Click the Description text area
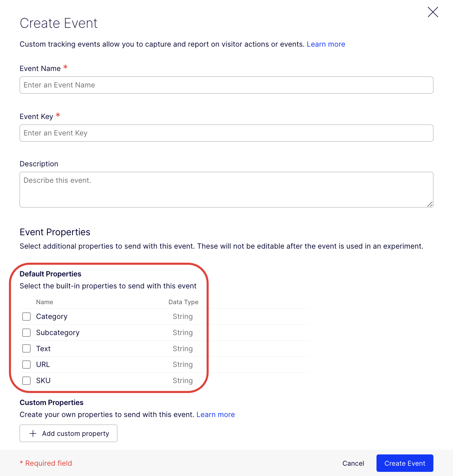453x476 pixels. click(226, 189)
